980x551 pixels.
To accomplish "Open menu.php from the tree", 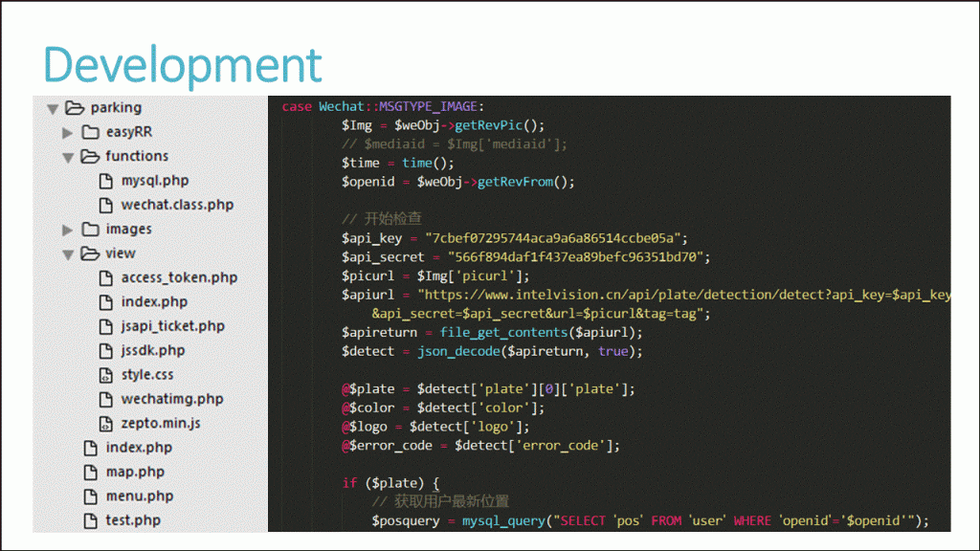I will 140,496.
